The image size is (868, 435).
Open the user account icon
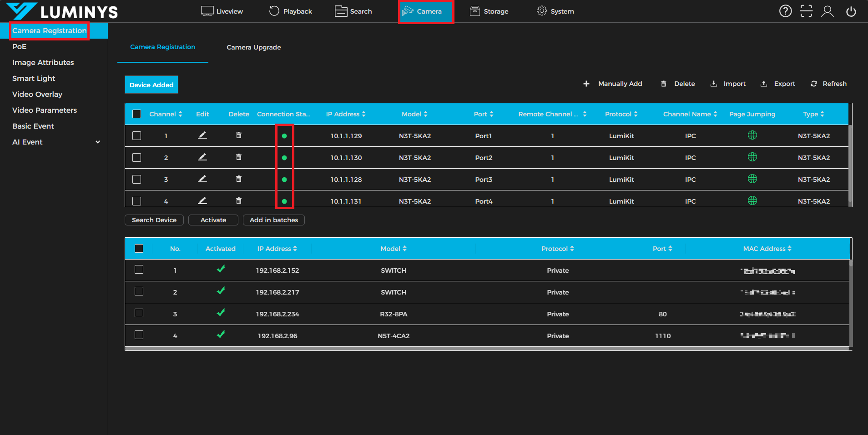(x=827, y=11)
